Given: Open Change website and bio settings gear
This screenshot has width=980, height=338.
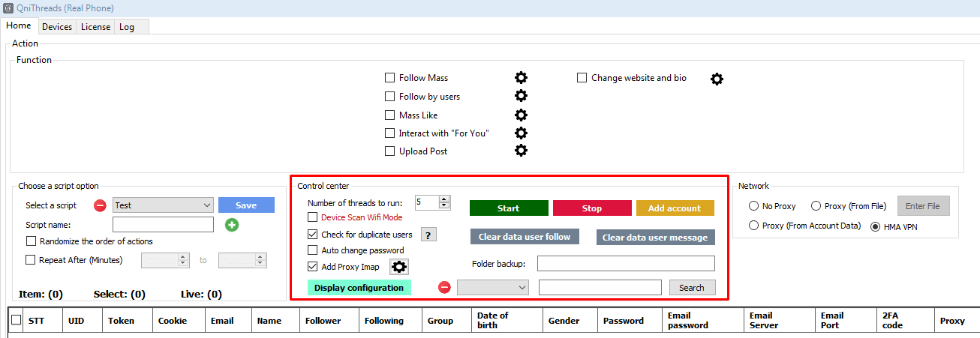Looking at the screenshot, I should tap(717, 79).
